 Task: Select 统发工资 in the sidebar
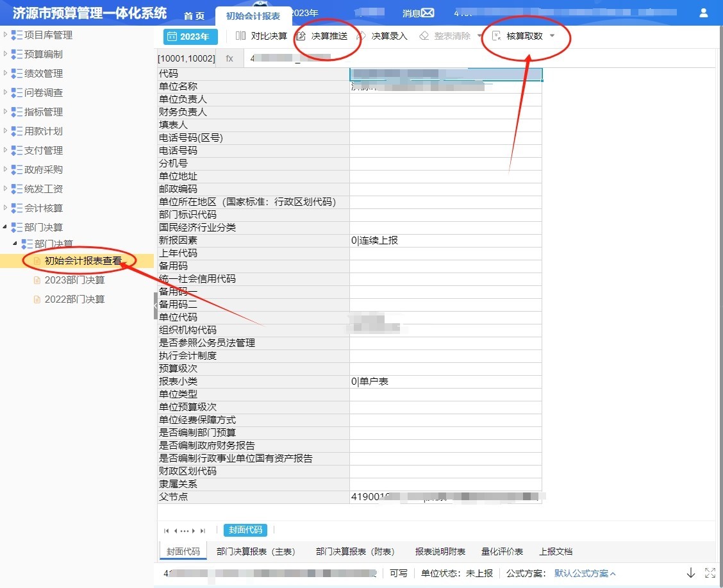tap(44, 189)
